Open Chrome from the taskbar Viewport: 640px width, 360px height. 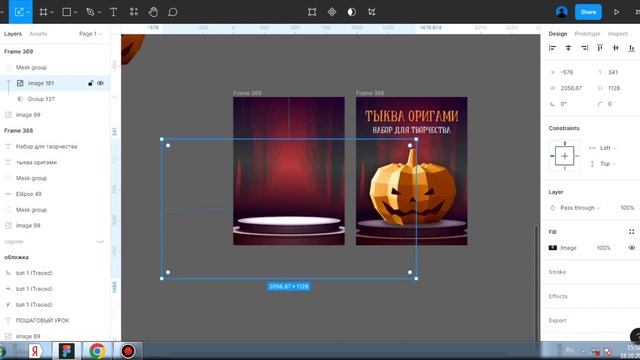coord(97,351)
